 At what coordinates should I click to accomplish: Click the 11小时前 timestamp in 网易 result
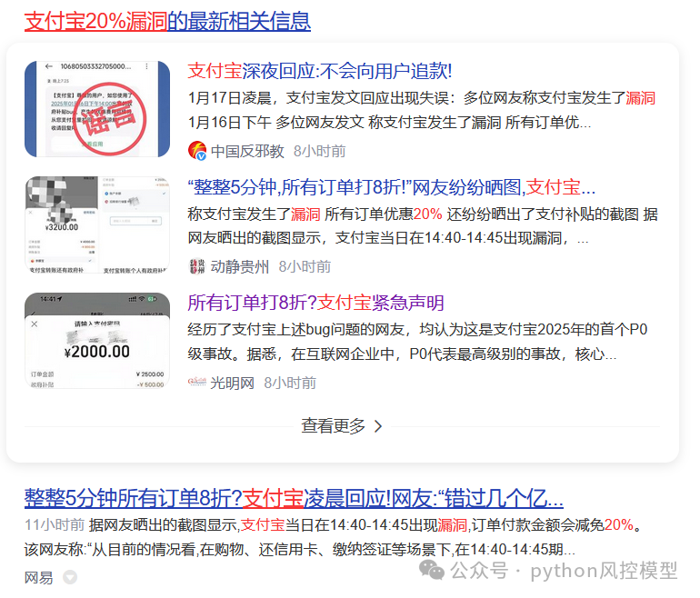tap(55, 524)
